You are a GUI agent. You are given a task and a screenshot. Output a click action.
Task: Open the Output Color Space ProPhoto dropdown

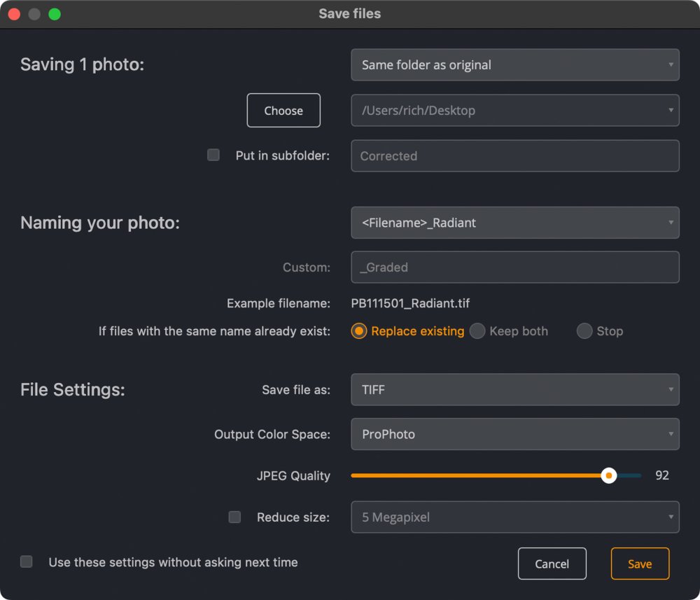514,434
